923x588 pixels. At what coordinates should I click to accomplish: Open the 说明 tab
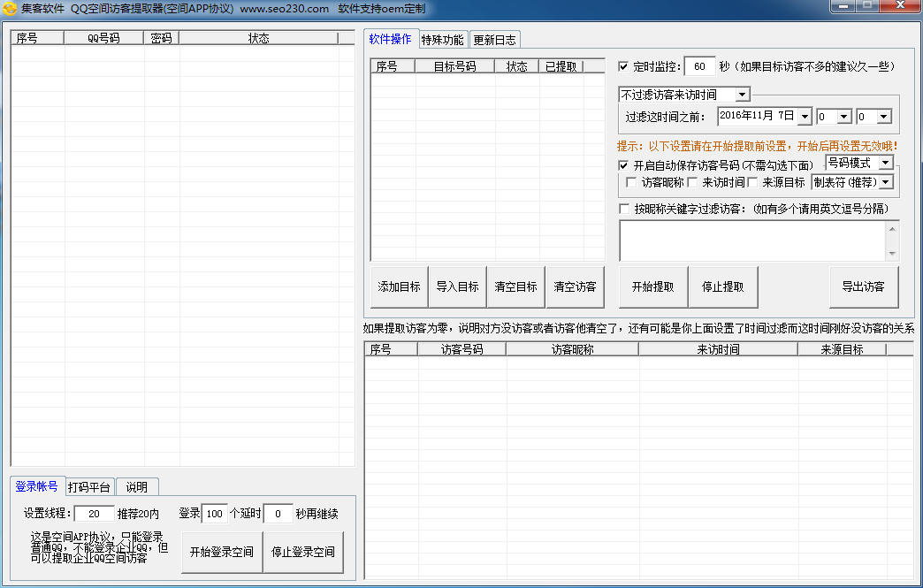pyautogui.click(x=136, y=487)
